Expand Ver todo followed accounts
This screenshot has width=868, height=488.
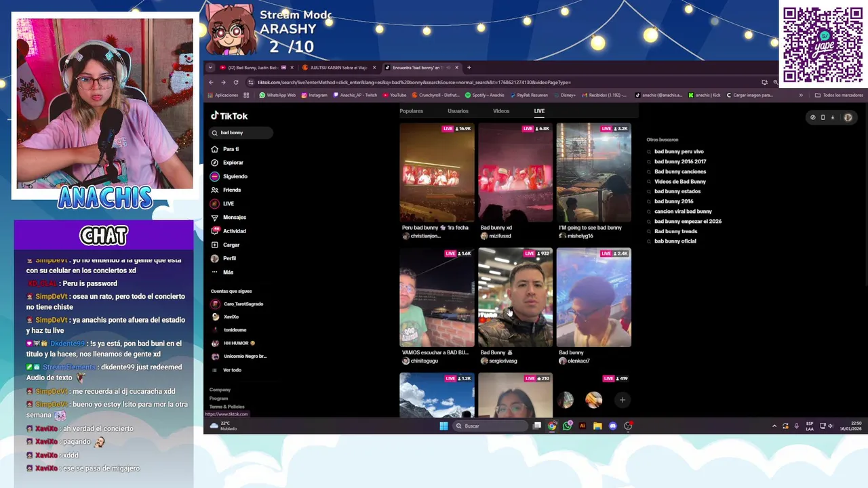227,370
